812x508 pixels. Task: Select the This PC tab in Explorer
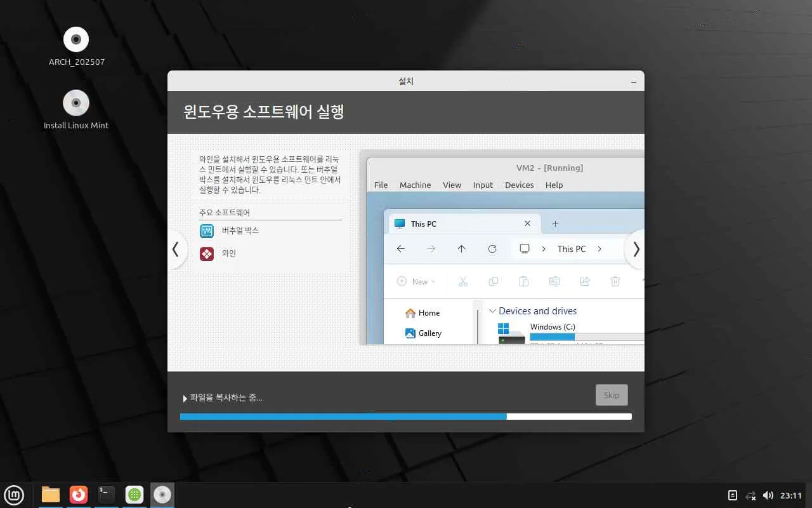click(464, 224)
